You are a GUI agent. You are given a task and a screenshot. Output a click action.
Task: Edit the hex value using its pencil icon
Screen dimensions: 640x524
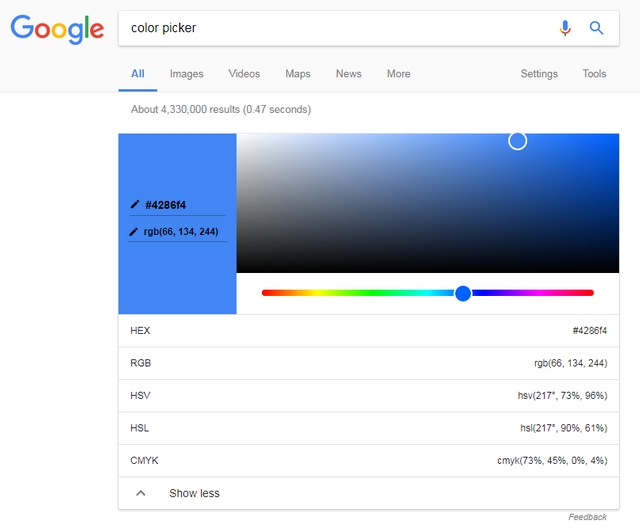tap(135, 205)
